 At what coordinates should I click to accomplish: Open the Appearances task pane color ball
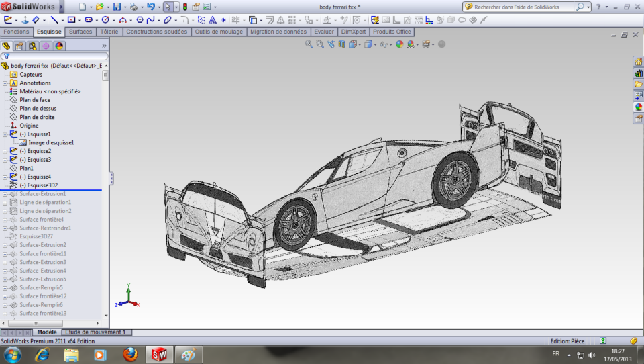[638, 107]
